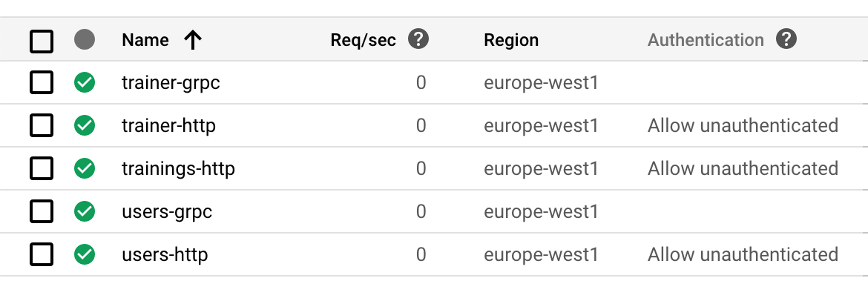
Task: Click the Authentication help question mark icon
Action: point(786,39)
